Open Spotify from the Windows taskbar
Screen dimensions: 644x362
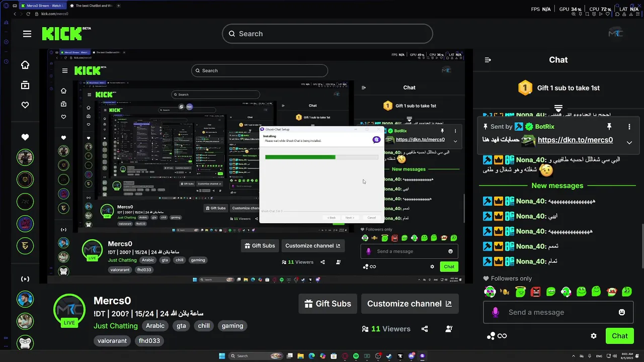point(356,356)
